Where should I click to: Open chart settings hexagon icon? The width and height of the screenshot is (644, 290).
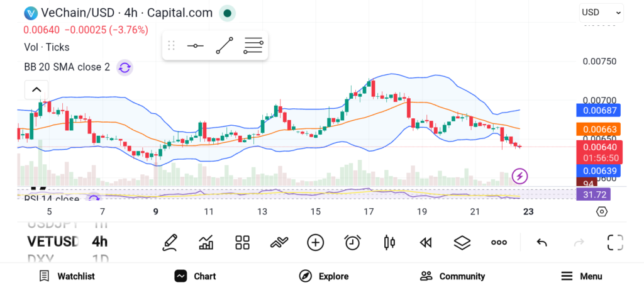[602, 211]
